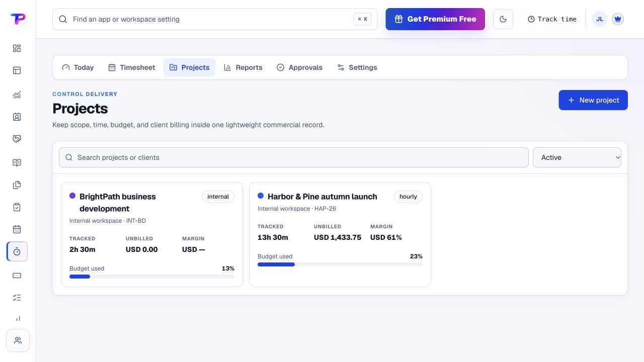644x362 pixels.
Task: Open the handshake deals icon in sidebar
Action: pyautogui.click(x=17, y=139)
